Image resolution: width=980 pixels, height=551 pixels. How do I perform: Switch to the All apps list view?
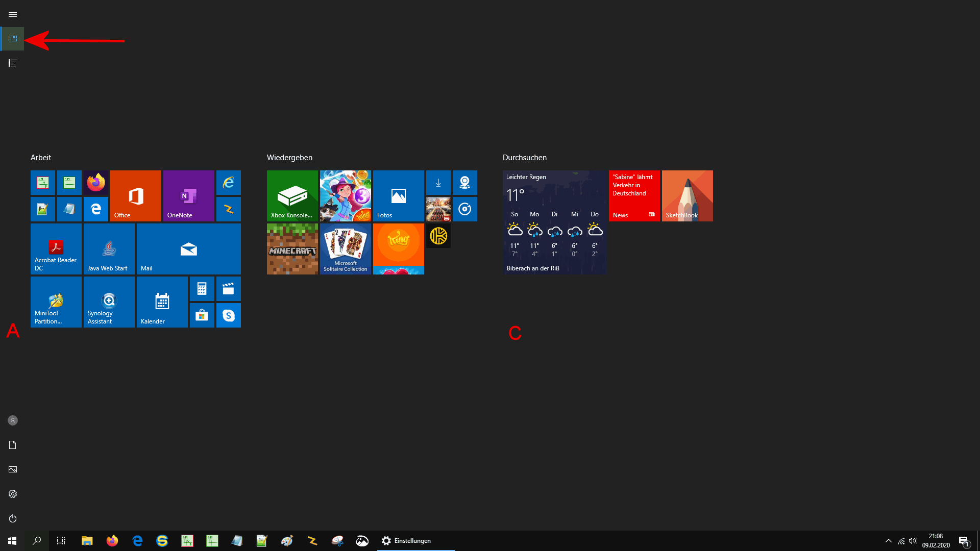pos(13,63)
